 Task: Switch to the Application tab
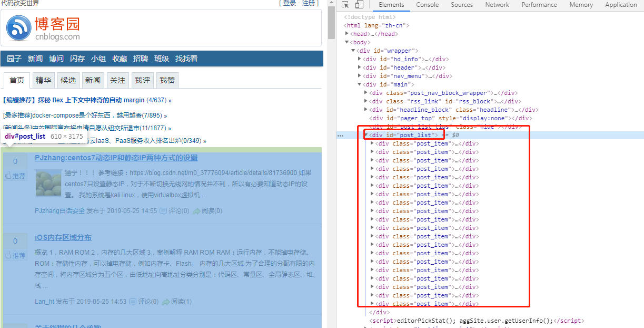tap(621, 5)
